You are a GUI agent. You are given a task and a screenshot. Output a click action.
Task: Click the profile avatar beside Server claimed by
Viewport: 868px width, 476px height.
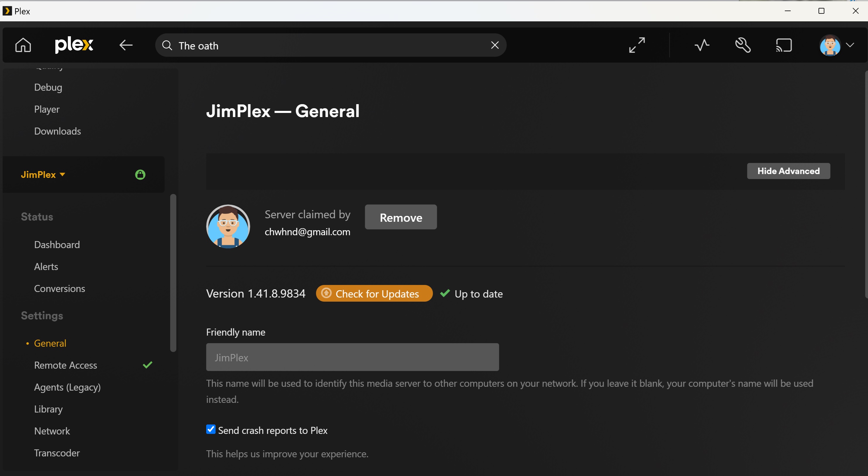pos(228,226)
